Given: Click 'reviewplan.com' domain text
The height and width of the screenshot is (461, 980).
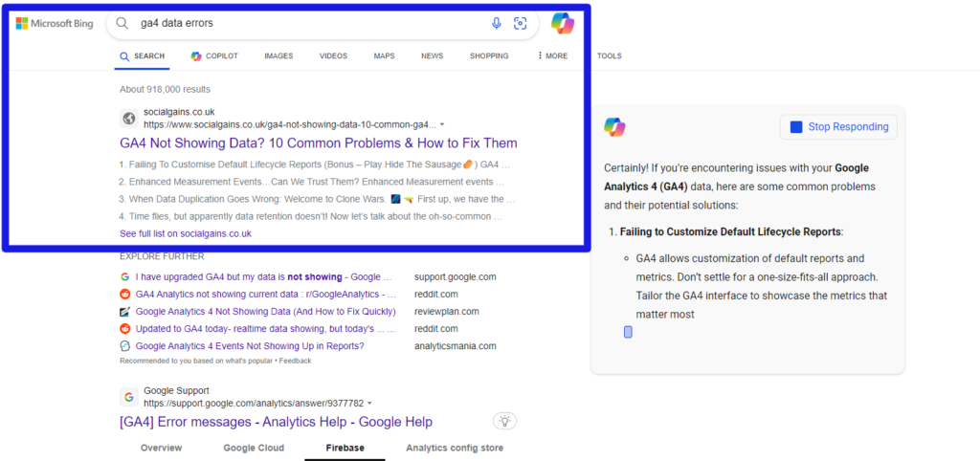Looking at the screenshot, I should pyautogui.click(x=446, y=311).
